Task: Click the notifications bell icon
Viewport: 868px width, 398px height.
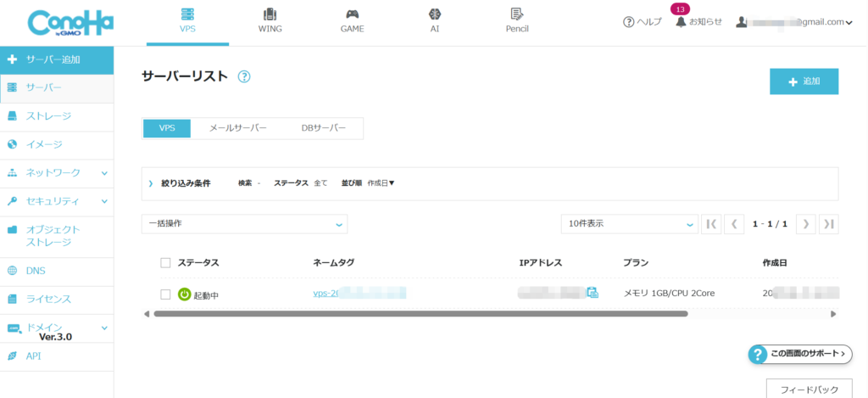Action: pyautogui.click(x=680, y=22)
